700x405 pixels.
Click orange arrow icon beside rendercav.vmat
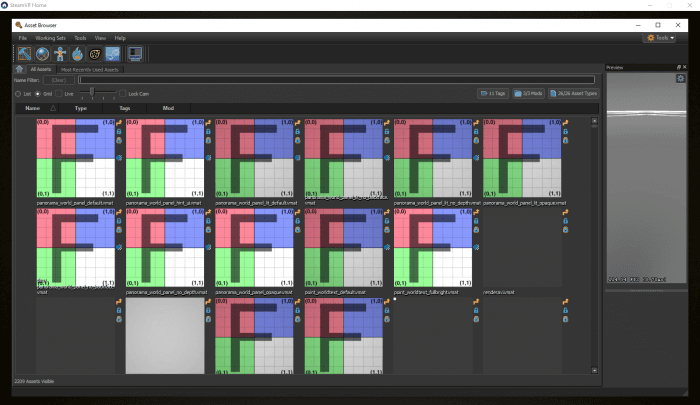pos(566,212)
